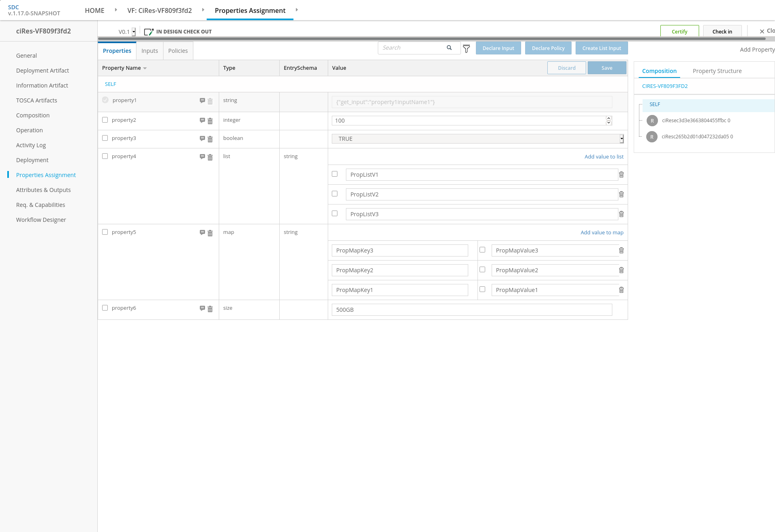Click Add value to list link
The height and width of the screenshot is (532, 775).
(x=604, y=156)
